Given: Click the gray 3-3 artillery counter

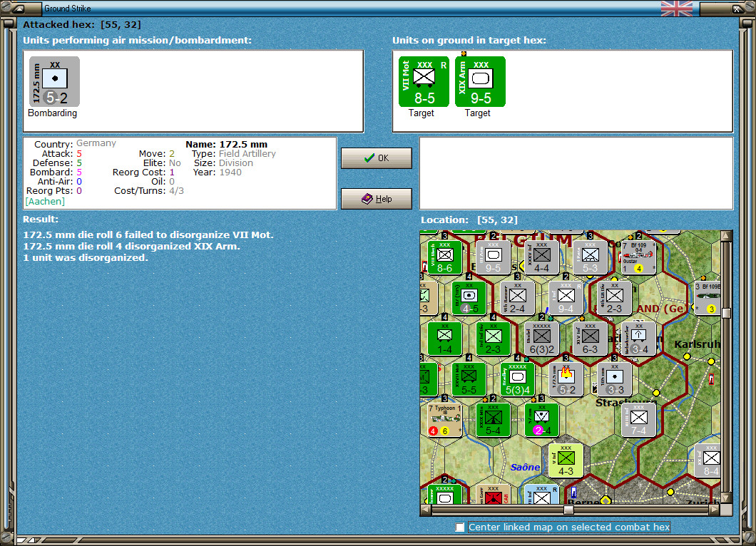Looking at the screenshot, I should pyautogui.click(x=614, y=379).
